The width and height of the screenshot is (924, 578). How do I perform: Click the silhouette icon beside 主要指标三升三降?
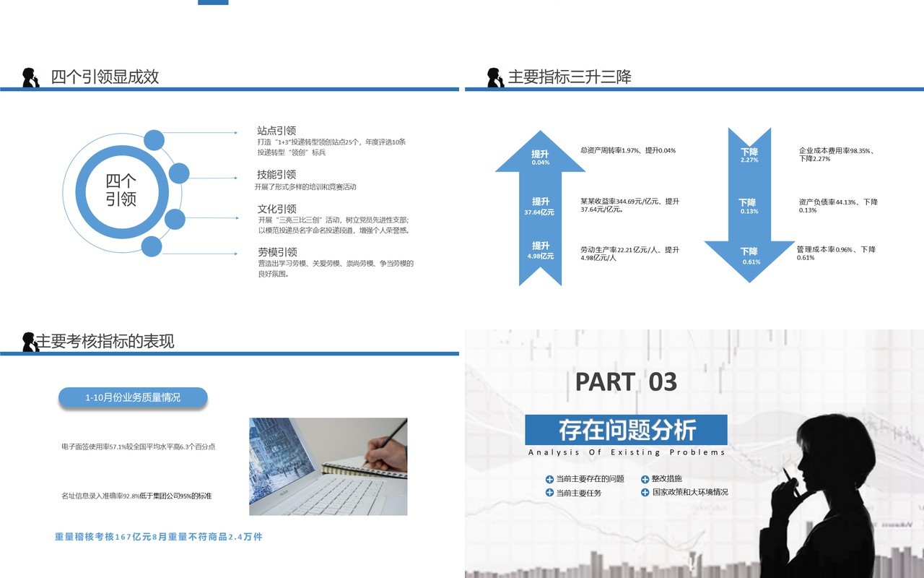[495, 77]
